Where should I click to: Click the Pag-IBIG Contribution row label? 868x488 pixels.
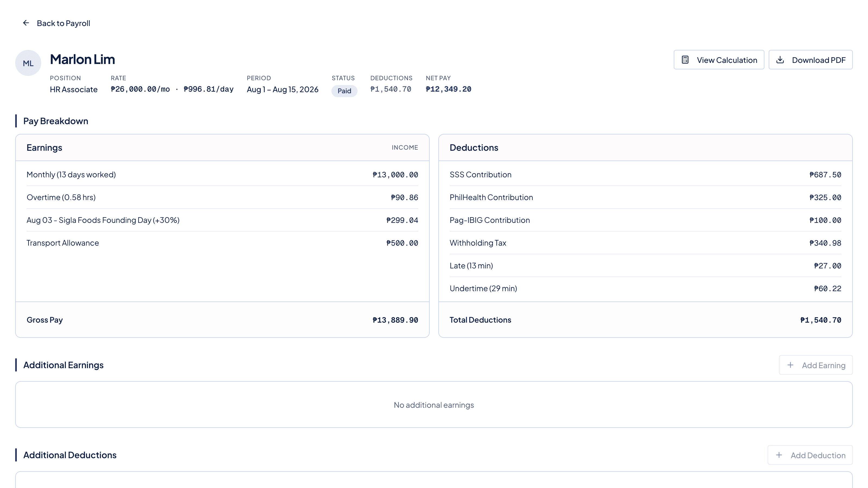click(490, 220)
